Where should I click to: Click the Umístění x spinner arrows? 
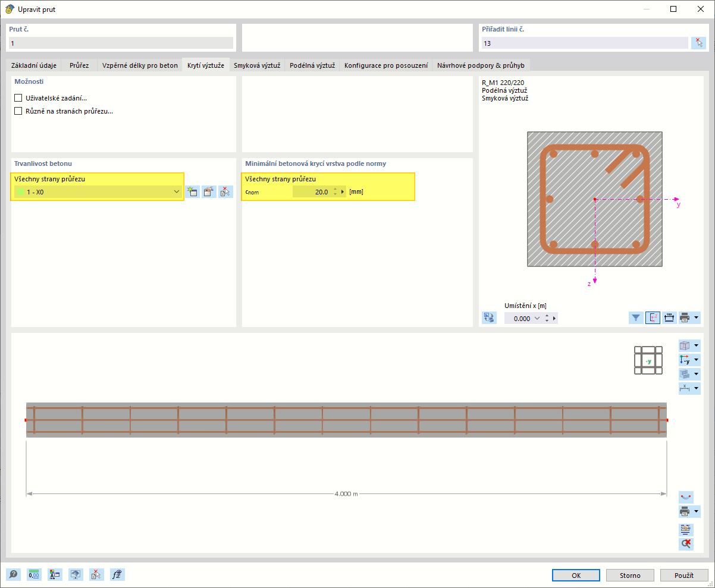(547, 319)
